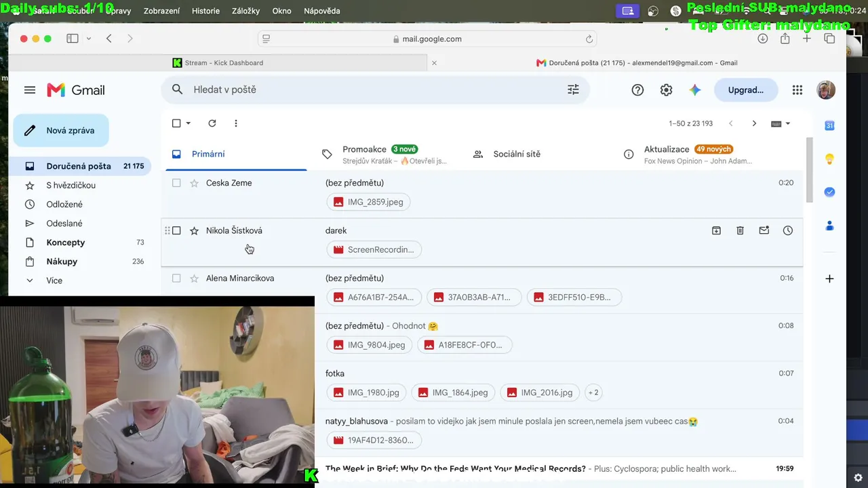Screen dimensions: 868x488
Task: Reload the page in Safari's address bar
Action: pyautogui.click(x=589, y=39)
